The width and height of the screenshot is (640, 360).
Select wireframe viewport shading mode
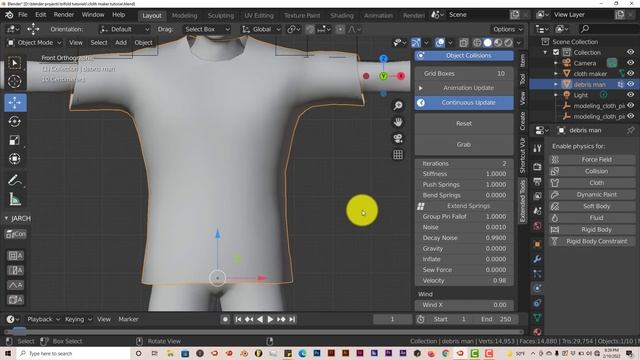point(477,42)
